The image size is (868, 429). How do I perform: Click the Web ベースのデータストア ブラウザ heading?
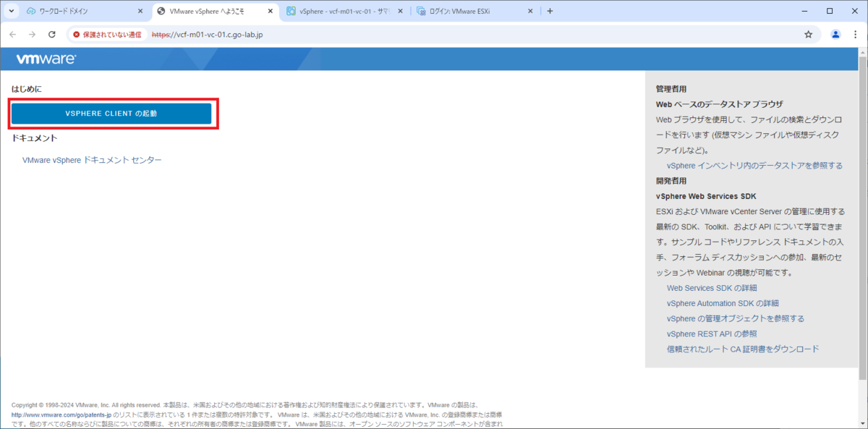[719, 104]
